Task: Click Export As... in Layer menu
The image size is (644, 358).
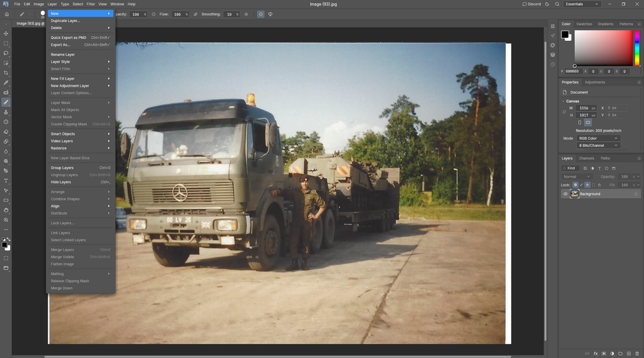Action: (80, 45)
